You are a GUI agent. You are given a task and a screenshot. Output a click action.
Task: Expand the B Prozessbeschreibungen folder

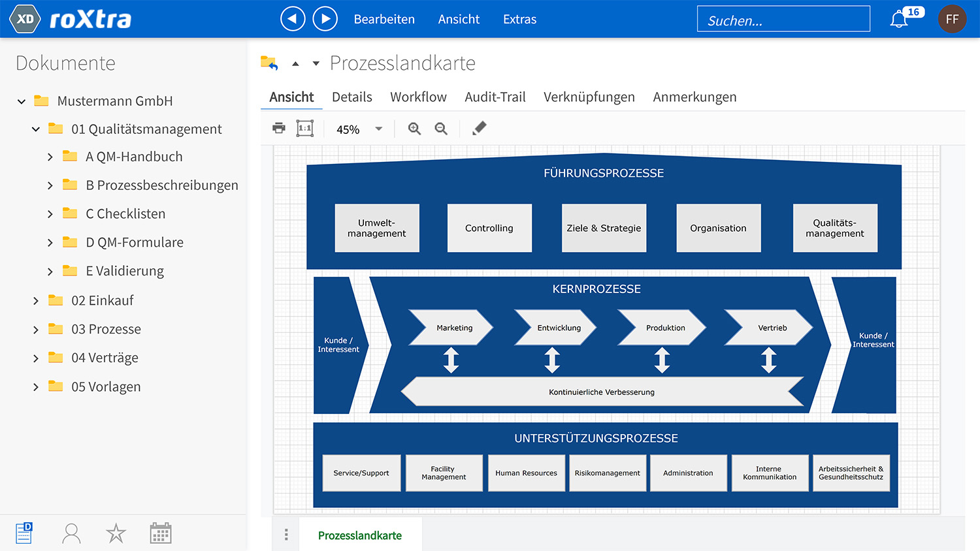50,185
